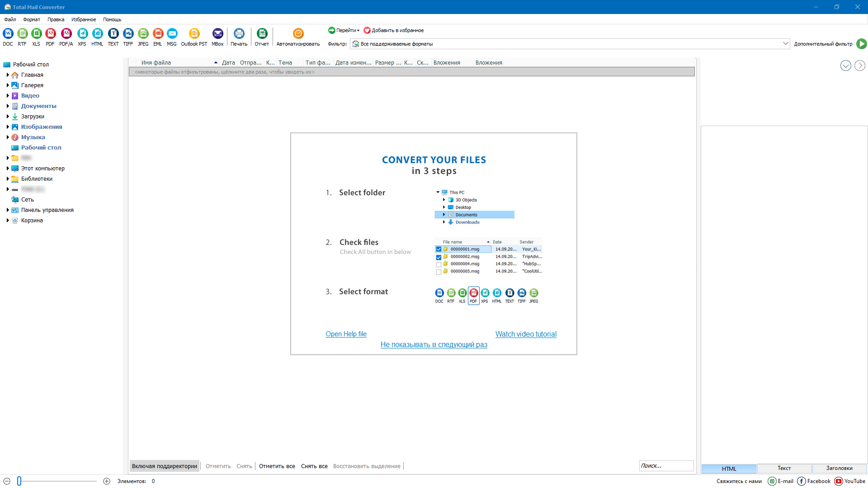868x488 pixels.
Task: Expand the Этот компьютер tree node
Action: tap(8, 169)
